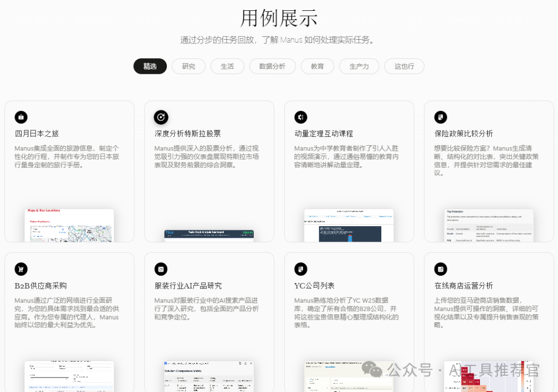
Task: Click the chart icon on 在线商店运营分析
Action: click(x=441, y=269)
